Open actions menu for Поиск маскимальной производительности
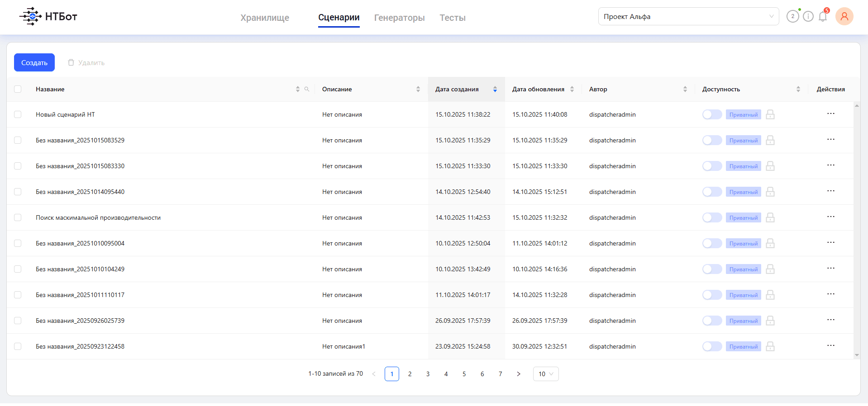 tap(831, 217)
